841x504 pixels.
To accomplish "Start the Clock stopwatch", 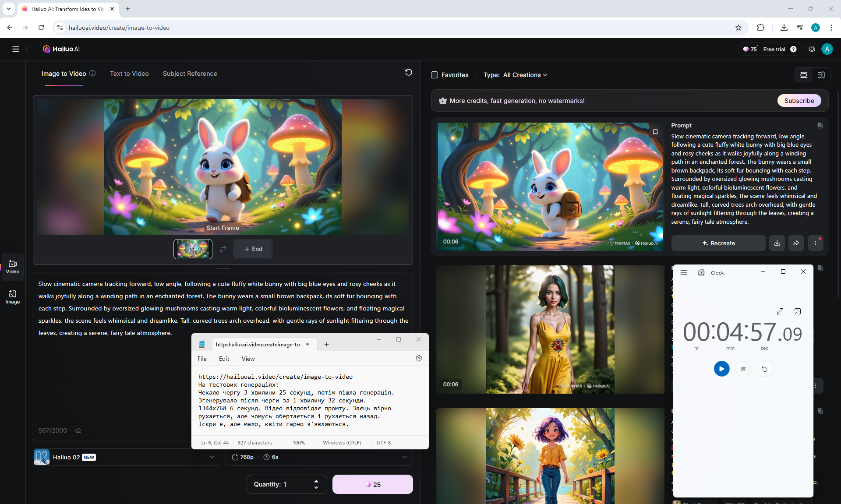I will click(x=721, y=369).
